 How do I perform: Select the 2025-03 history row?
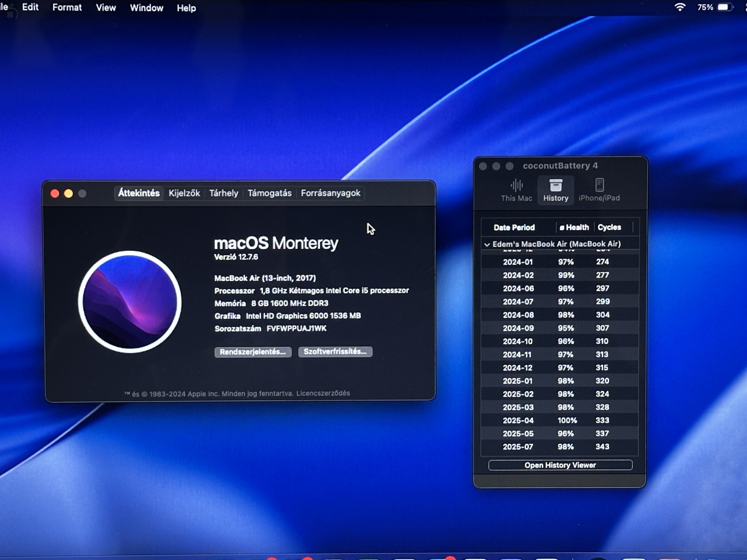[x=560, y=407]
